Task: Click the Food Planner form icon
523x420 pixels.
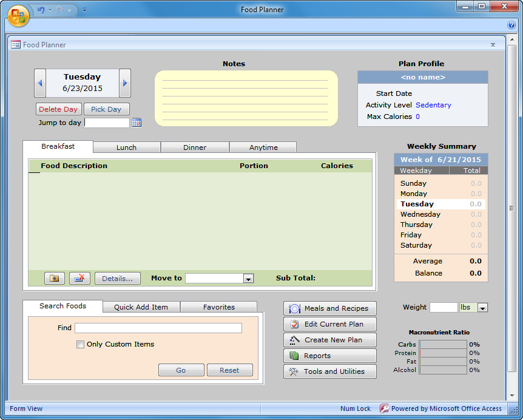Action: click(x=16, y=45)
